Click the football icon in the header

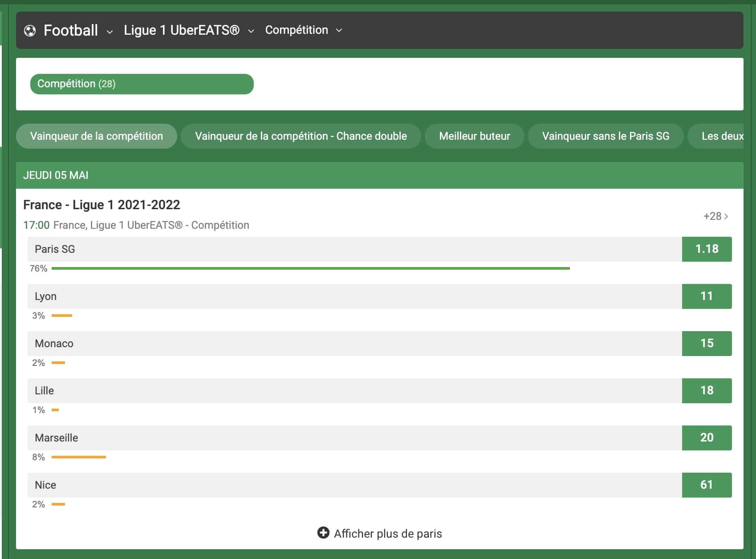click(30, 31)
